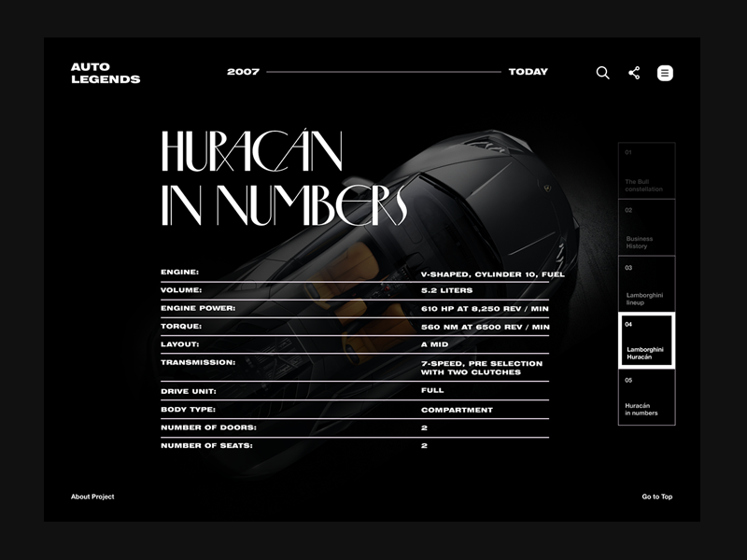
Task: Click the ENGINE POWER: label
Action: 198,308
